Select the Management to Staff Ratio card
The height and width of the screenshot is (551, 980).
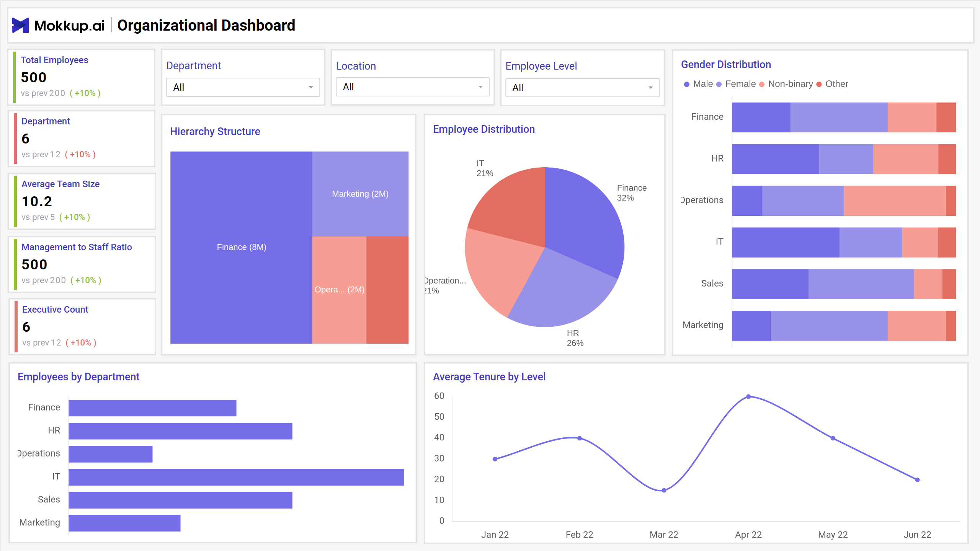tap(82, 264)
